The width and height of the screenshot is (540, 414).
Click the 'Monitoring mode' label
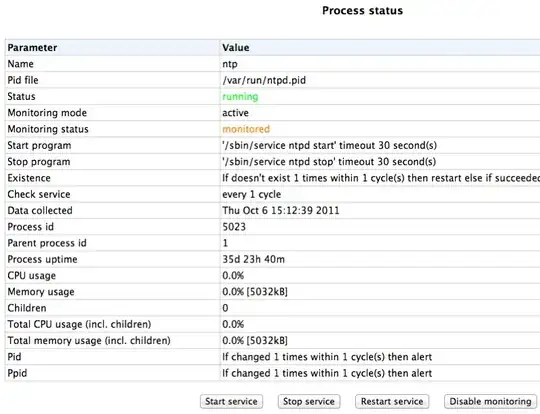(47, 113)
